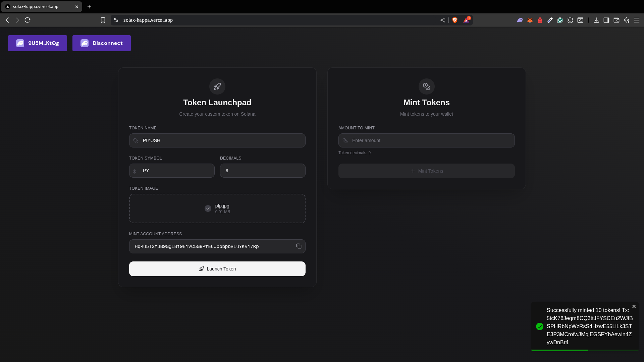
Task: Click the pfp.jpg token image dropzone
Action: [217, 208]
